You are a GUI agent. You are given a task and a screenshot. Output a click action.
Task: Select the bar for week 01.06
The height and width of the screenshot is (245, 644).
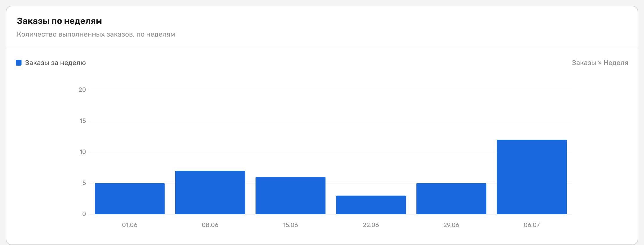(x=130, y=199)
